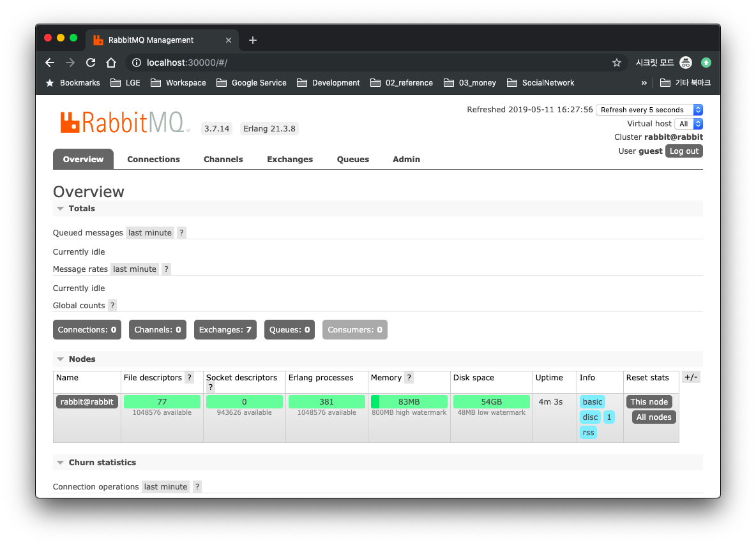Switch to the Connections tab
The image size is (756, 545).
153,159
